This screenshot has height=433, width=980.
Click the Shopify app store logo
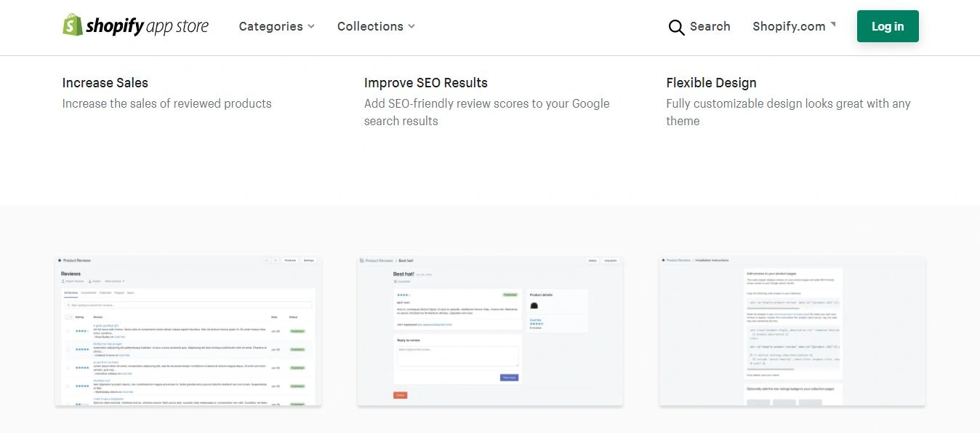[x=135, y=26]
